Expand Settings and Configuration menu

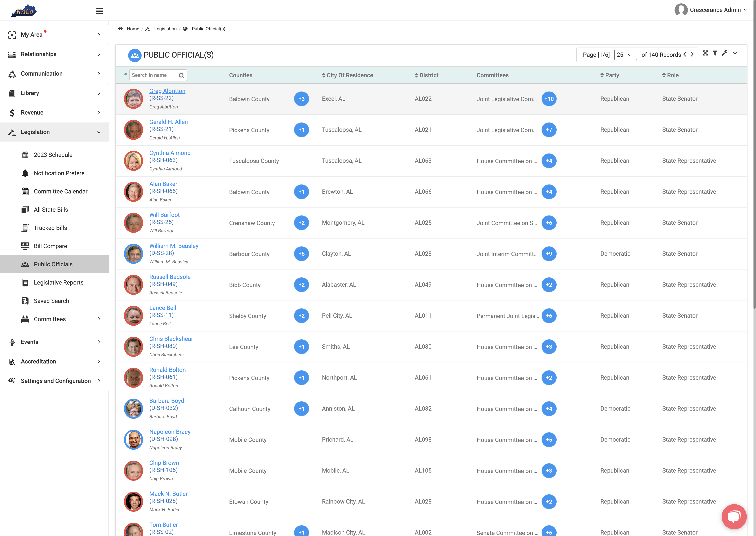54,381
